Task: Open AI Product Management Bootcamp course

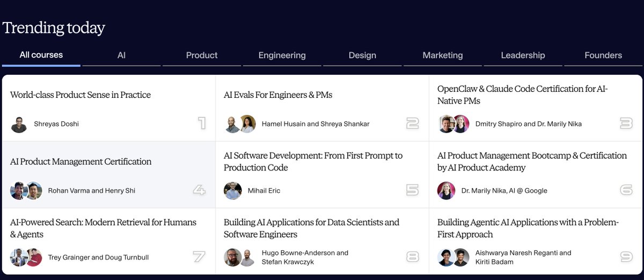Action: 532,161
